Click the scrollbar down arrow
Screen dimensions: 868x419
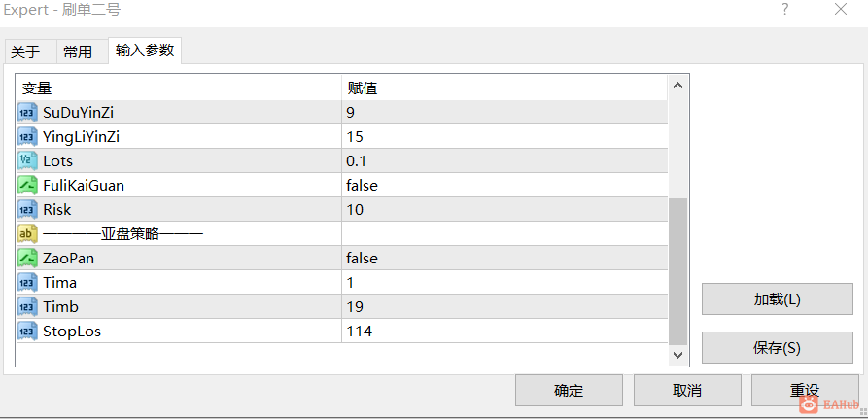[x=678, y=354]
